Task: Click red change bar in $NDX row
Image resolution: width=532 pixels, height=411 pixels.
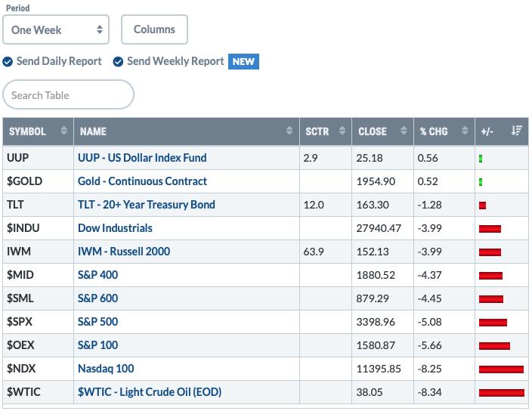Action: tap(501, 369)
